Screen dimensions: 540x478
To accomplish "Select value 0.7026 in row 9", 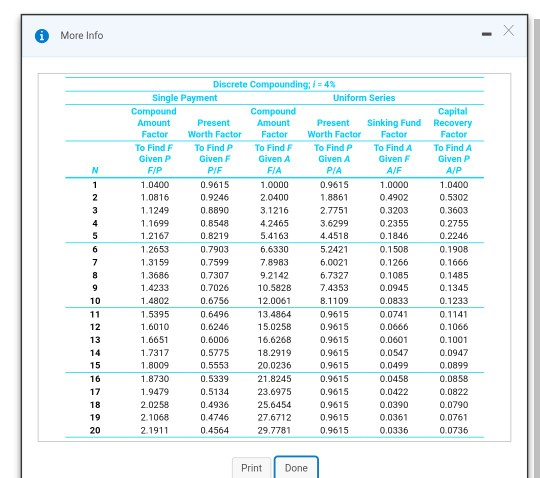I will (x=215, y=288).
